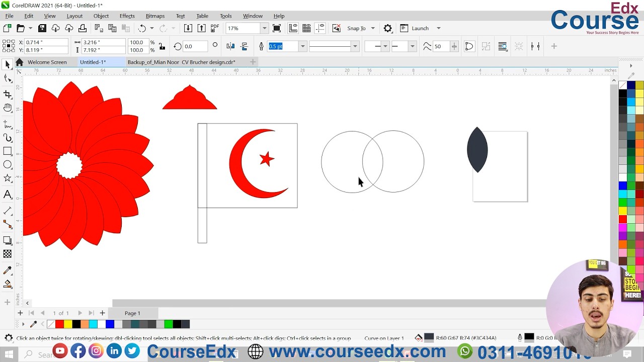Select the Text tool
Viewport: 644px width, 362px height.
pyautogui.click(x=7, y=195)
